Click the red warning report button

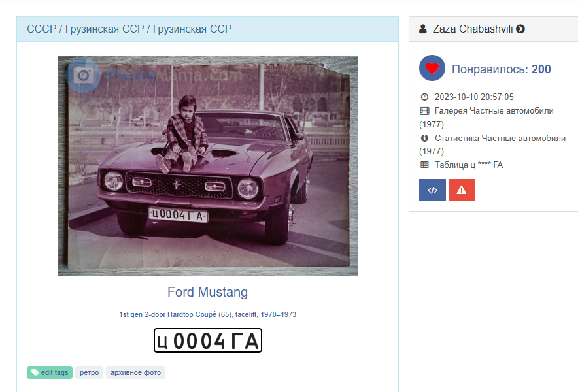click(462, 190)
